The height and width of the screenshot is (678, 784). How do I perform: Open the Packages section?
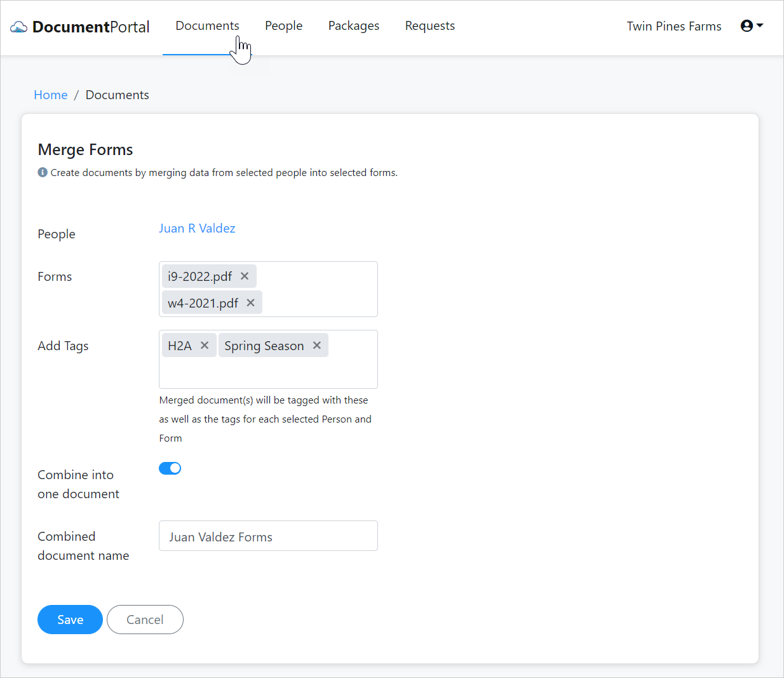click(x=353, y=25)
